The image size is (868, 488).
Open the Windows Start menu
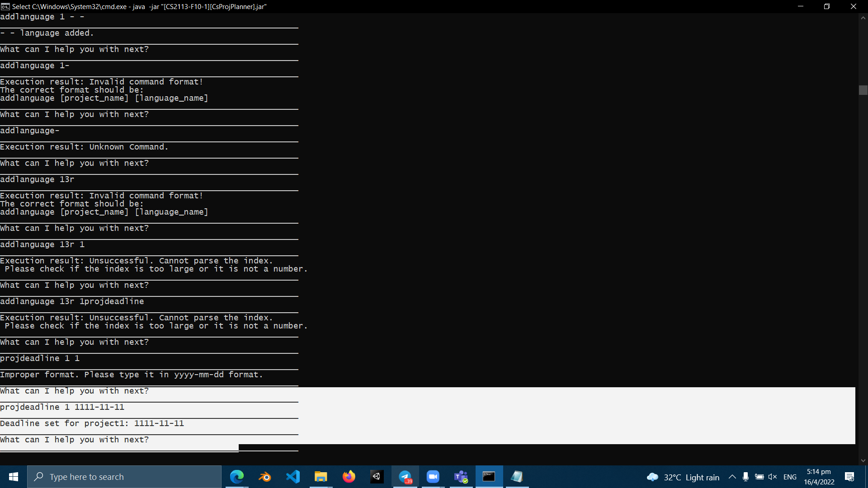pos(14,477)
